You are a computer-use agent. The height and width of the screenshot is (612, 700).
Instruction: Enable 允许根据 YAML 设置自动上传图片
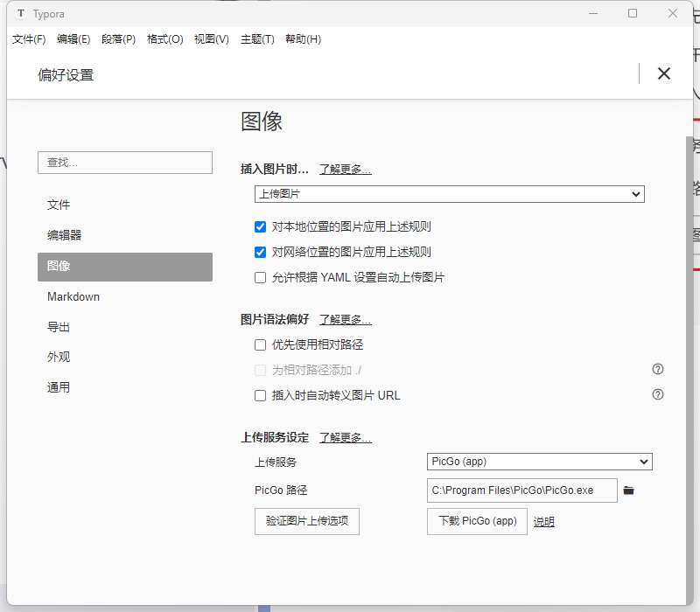click(x=260, y=278)
